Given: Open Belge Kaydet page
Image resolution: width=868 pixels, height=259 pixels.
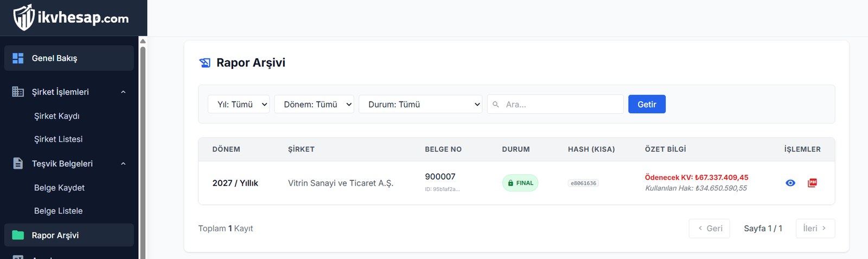Looking at the screenshot, I should [x=60, y=188].
